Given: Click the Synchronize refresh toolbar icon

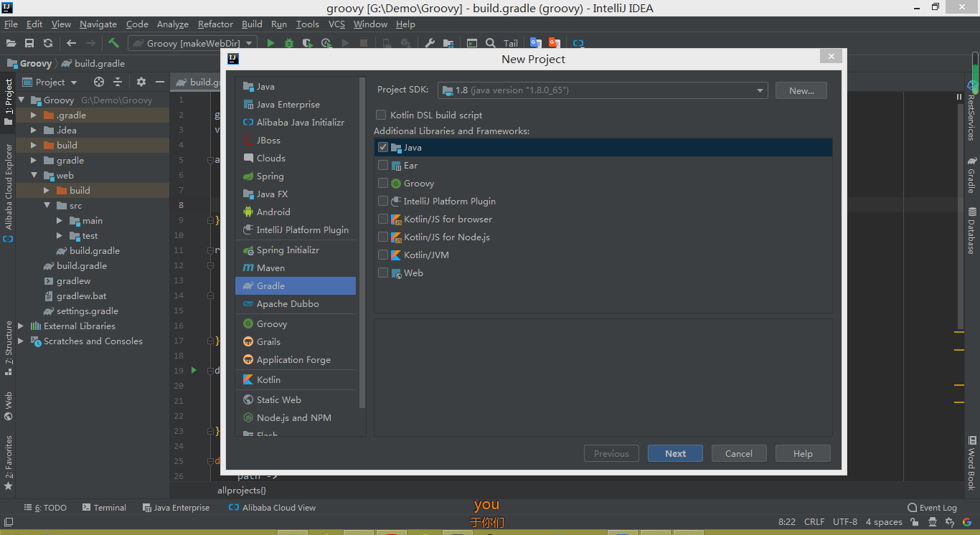Looking at the screenshot, I should (48, 43).
